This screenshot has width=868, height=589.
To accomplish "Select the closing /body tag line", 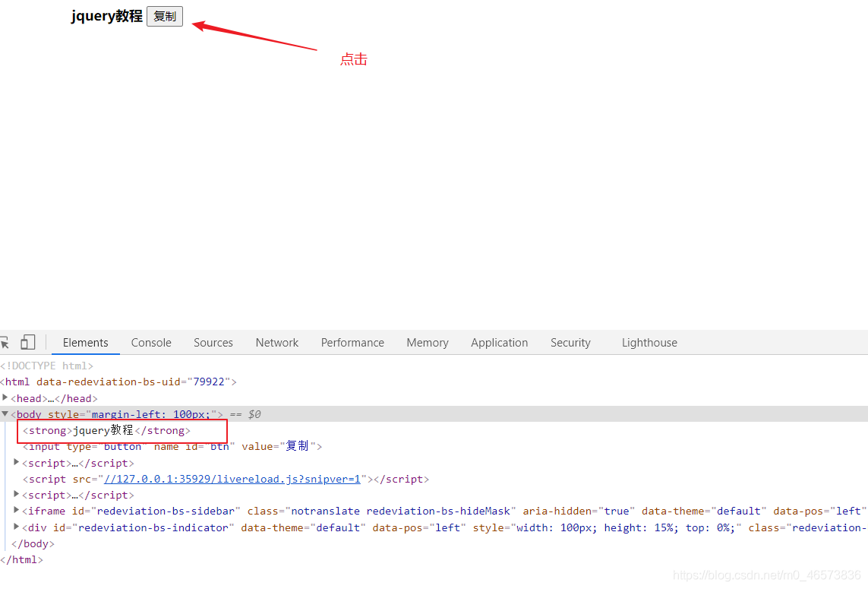I will click(33, 543).
